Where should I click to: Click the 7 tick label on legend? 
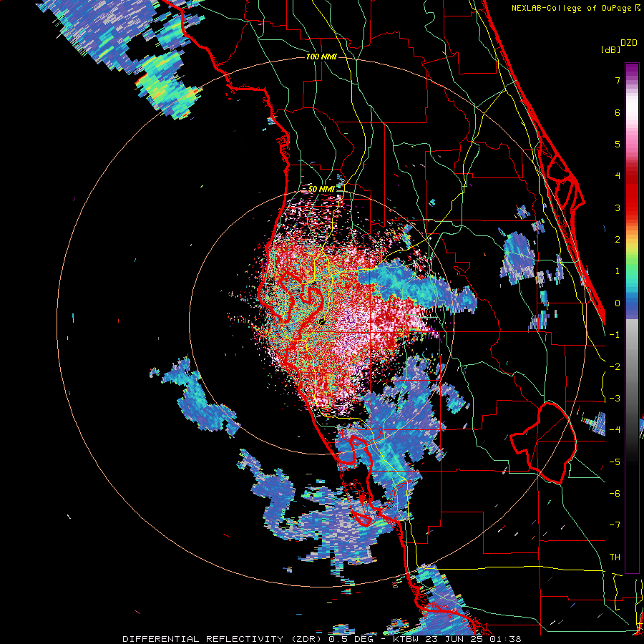pyautogui.click(x=618, y=80)
